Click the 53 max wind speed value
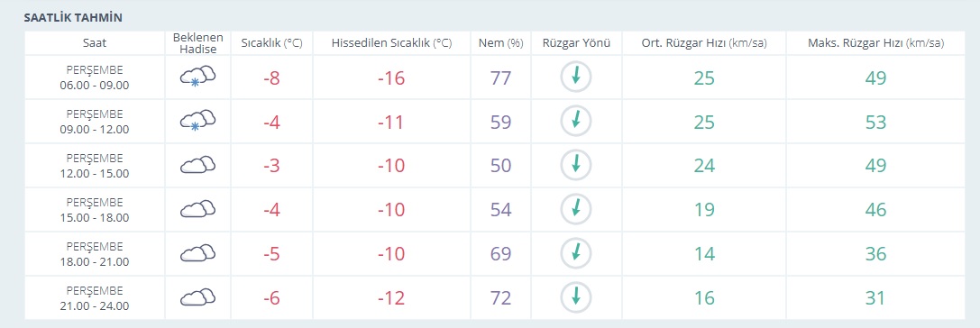The width and height of the screenshot is (980, 328). pos(876,122)
